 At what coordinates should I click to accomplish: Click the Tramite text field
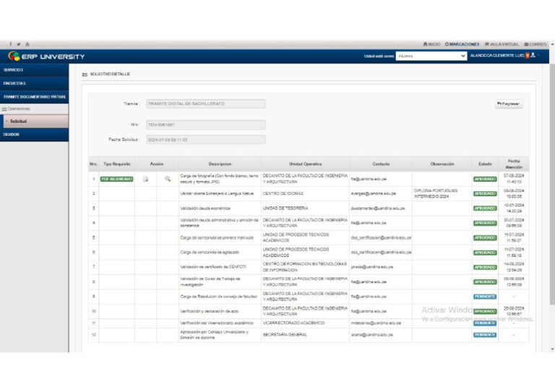tap(205, 104)
